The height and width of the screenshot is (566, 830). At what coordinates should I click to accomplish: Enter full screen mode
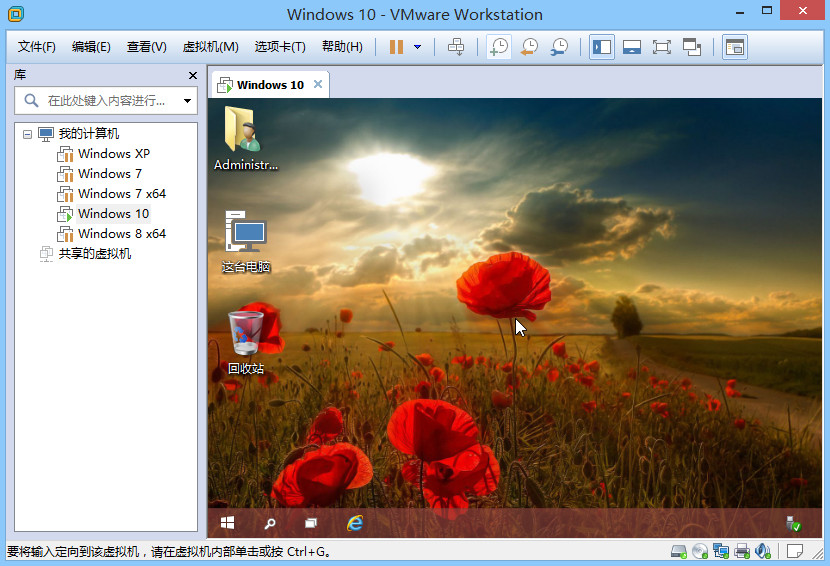tap(662, 47)
